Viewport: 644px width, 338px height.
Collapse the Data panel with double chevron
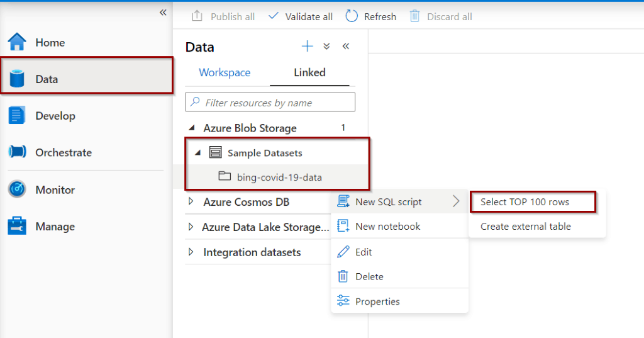point(346,46)
